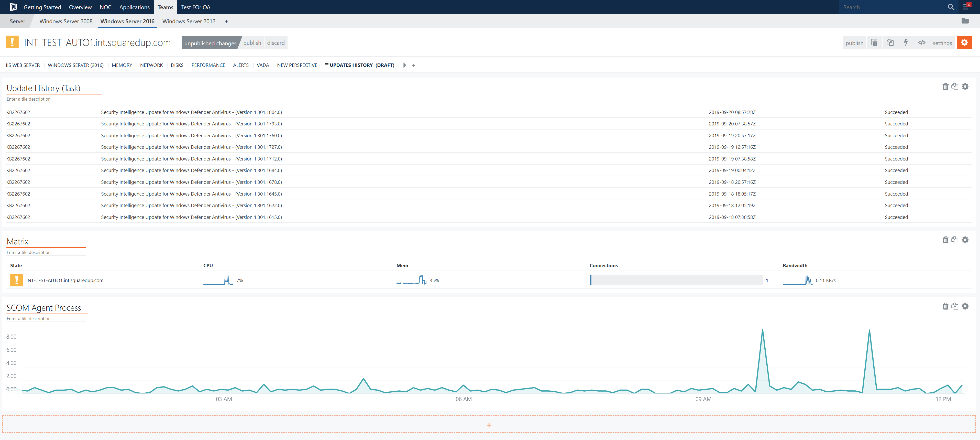
Task: Open the Matrix tile settings gear
Action: [x=965, y=240]
